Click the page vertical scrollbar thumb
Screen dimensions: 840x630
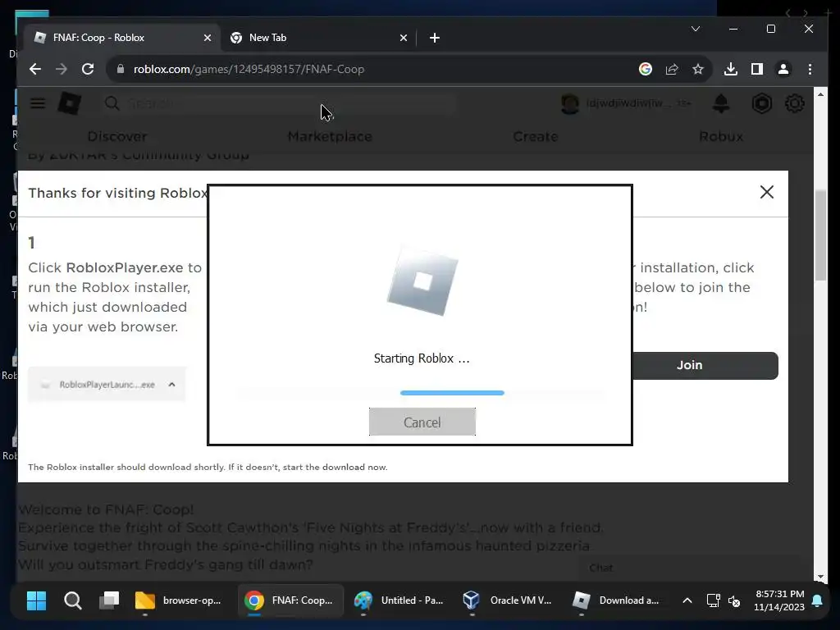[x=820, y=235]
